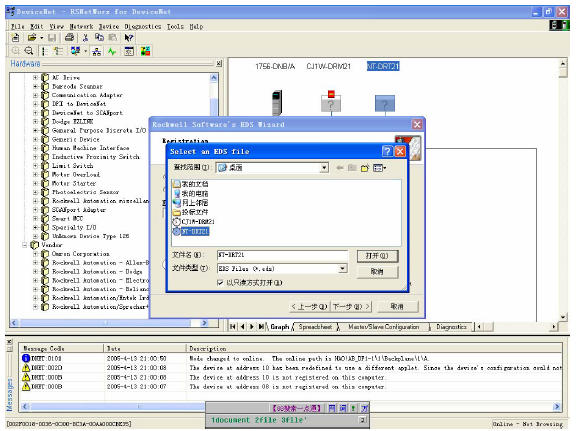Viewport: 578px width, 431px height.
Task: Expand the AC Drive tree node
Action: pos(35,78)
